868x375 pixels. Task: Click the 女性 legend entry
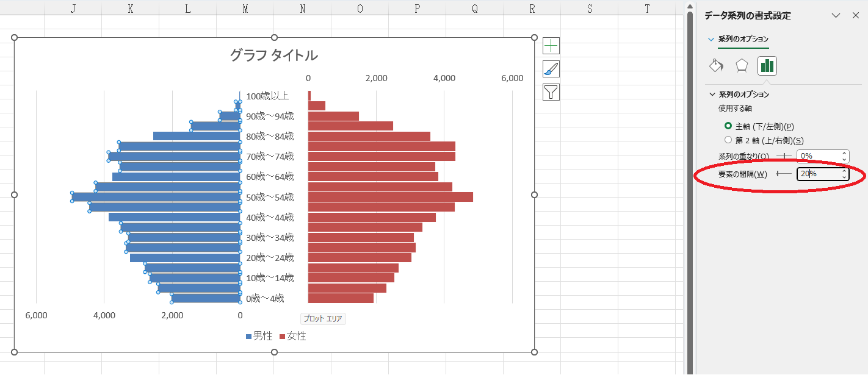point(292,336)
